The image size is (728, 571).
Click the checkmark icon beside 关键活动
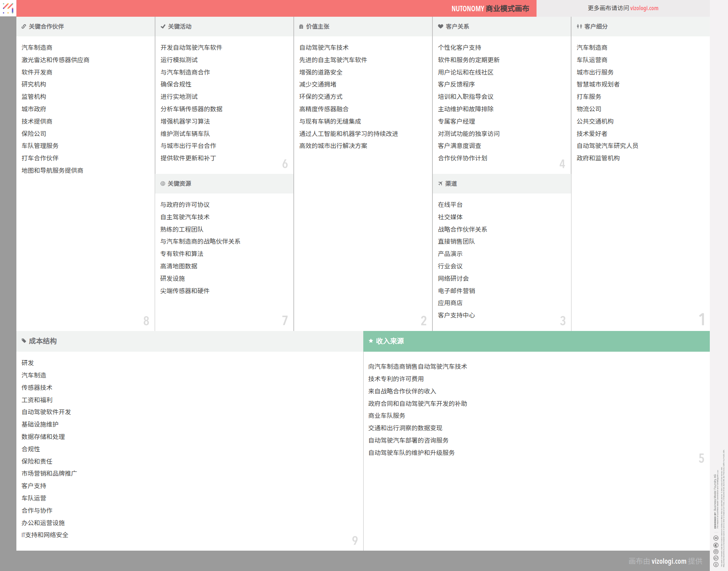[163, 27]
